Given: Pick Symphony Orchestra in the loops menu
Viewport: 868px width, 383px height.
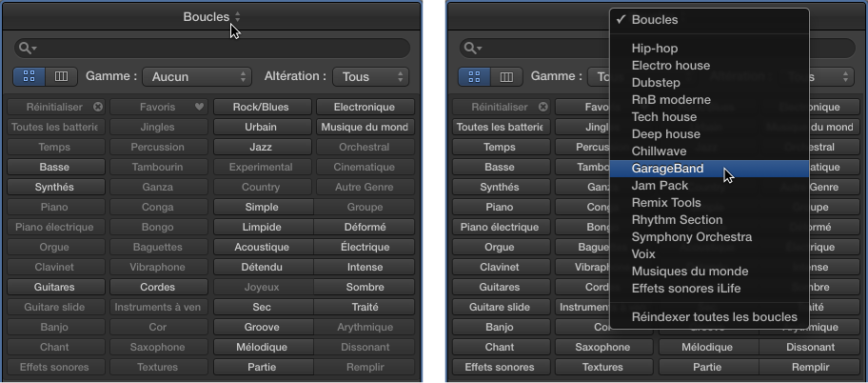Looking at the screenshot, I should [692, 237].
